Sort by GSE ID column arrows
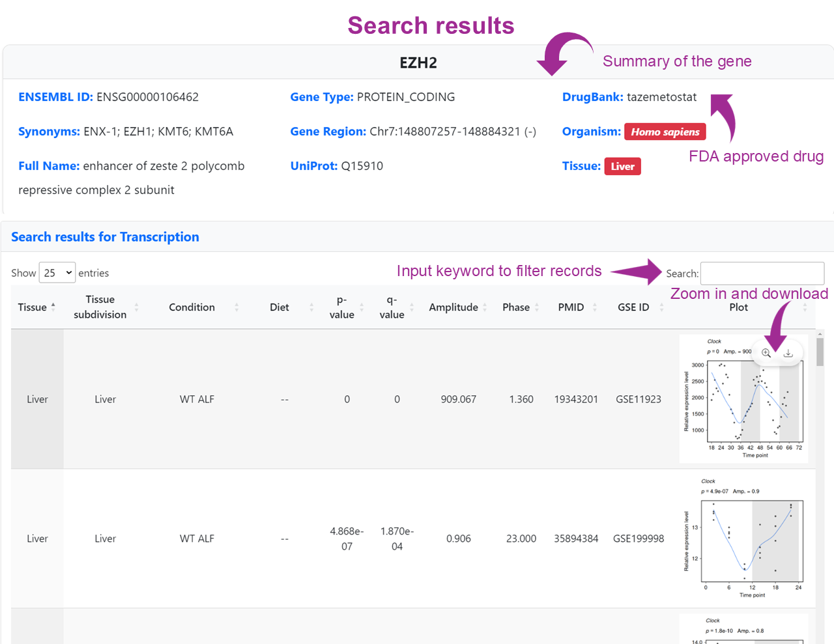This screenshot has width=834, height=644. (661, 307)
